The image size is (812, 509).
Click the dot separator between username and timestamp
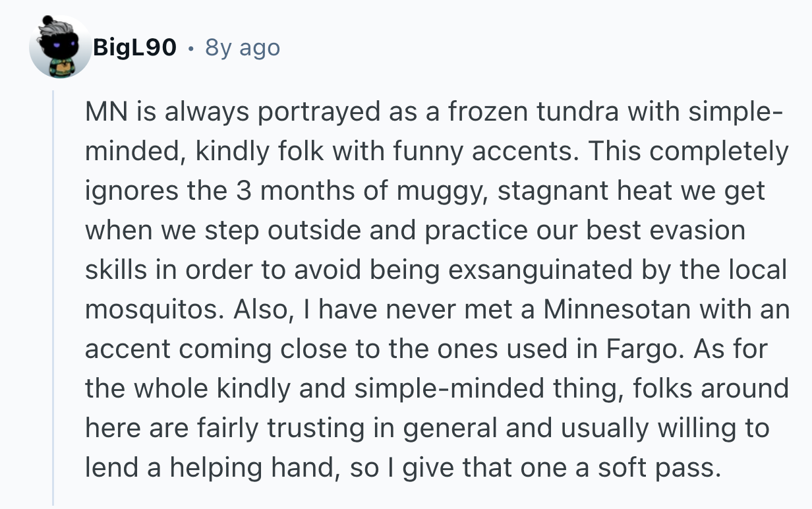click(190, 48)
